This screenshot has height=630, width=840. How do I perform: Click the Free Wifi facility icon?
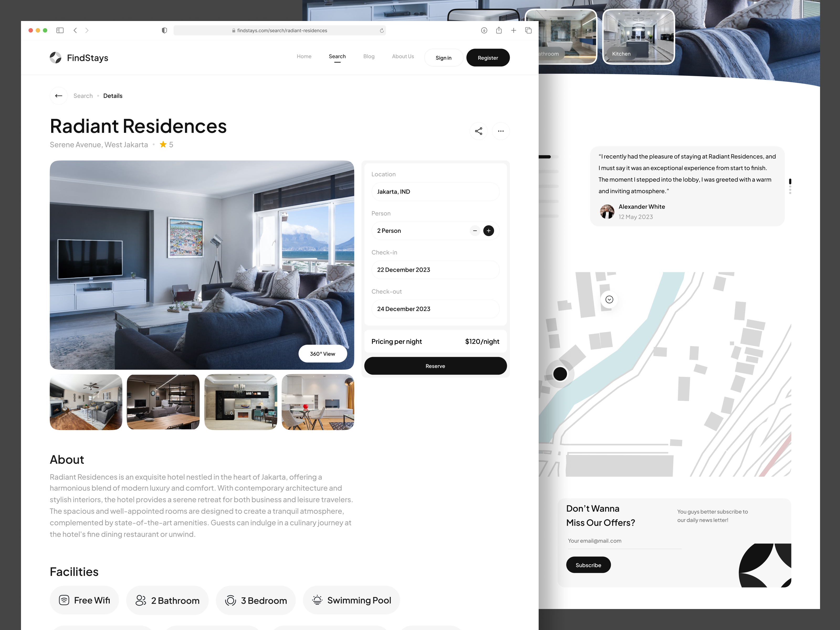click(x=64, y=600)
